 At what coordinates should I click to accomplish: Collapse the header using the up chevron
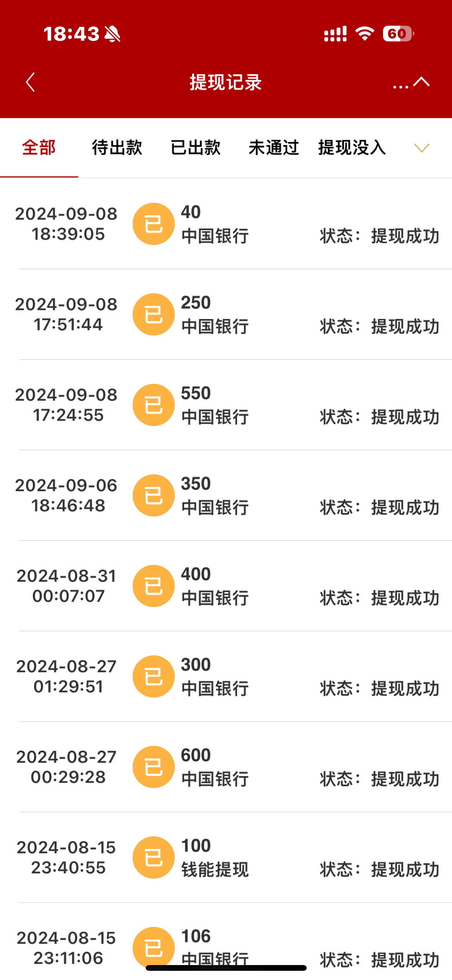(421, 81)
